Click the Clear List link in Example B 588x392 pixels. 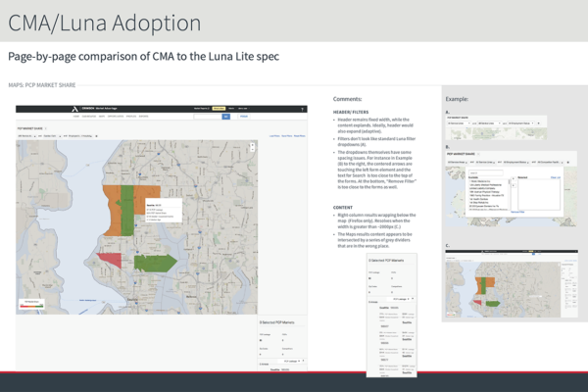coord(556,177)
